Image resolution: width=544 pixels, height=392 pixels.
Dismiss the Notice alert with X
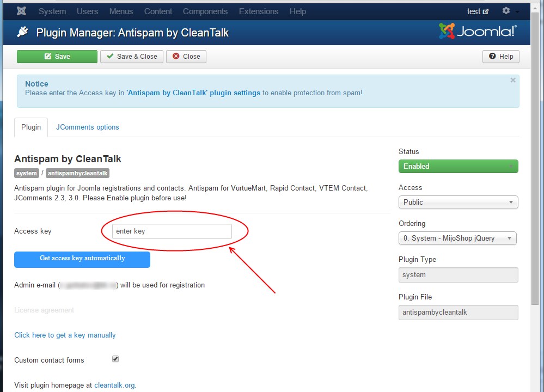[x=512, y=80]
